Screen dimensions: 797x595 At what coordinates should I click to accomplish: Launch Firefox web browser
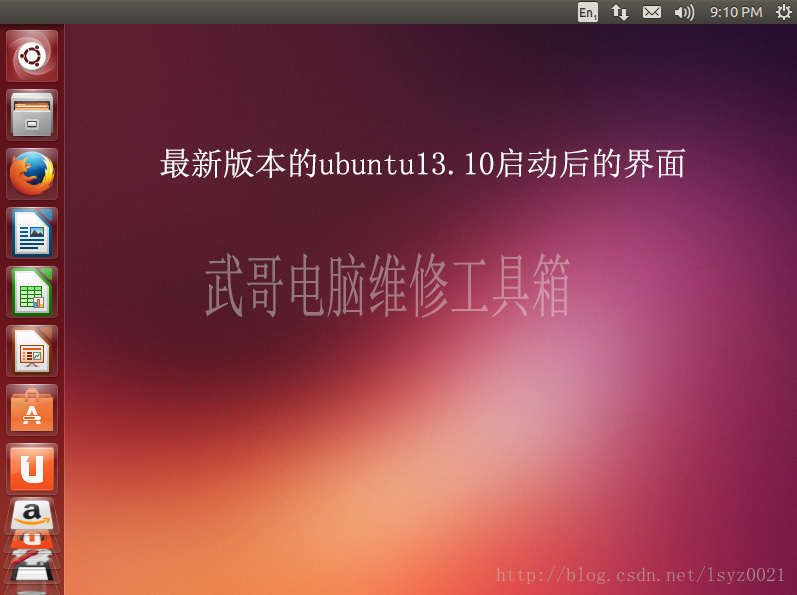coord(32,174)
